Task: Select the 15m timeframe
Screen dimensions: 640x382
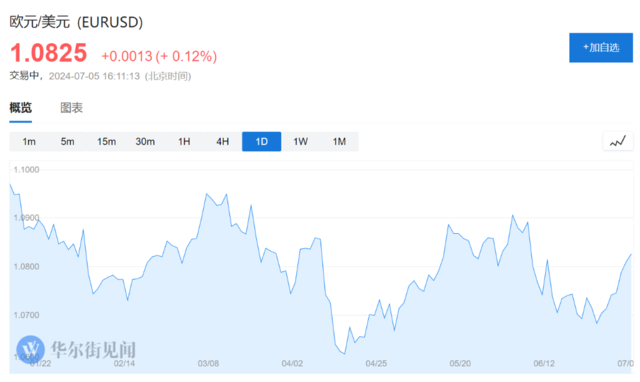Action: click(x=106, y=142)
